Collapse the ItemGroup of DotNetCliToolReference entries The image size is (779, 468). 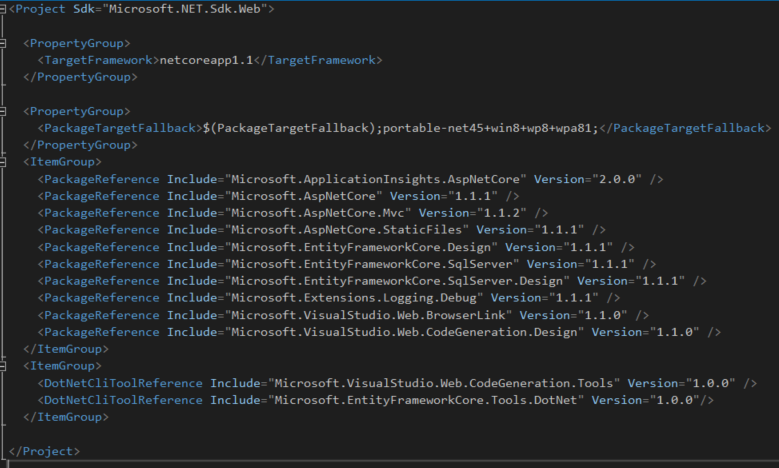(x=2, y=366)
